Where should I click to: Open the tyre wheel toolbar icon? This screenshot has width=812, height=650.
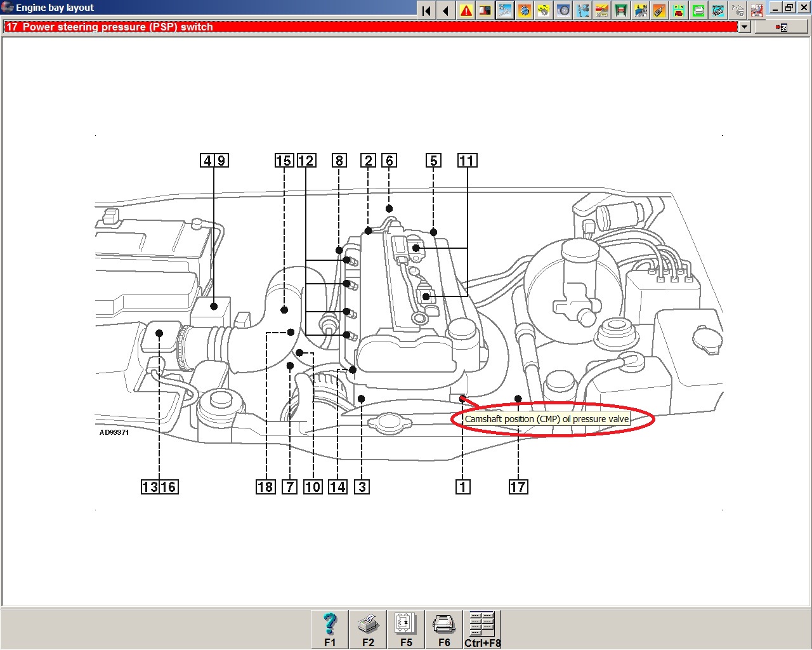click(x=563, y=10)
